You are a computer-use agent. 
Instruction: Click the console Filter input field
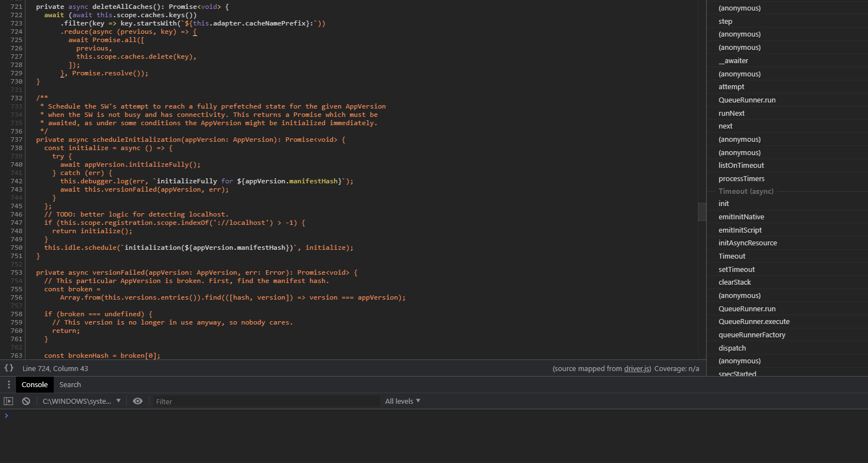[266, 401]
